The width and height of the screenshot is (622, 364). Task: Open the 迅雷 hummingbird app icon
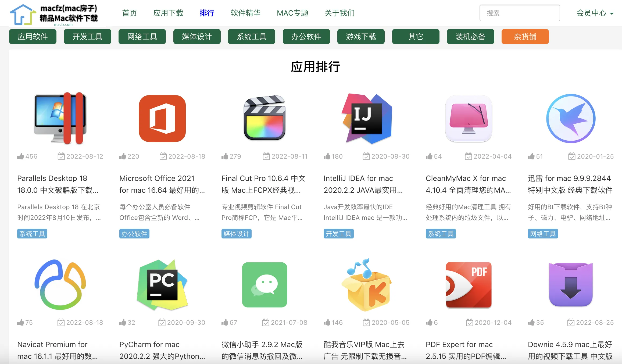point(571,119)
